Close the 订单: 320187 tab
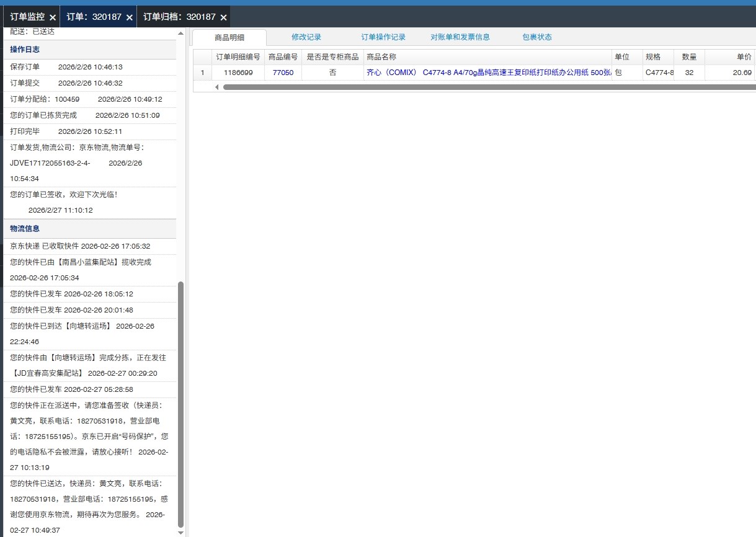The width and height of the screenshot is (756, 537). tap(130, 17)
